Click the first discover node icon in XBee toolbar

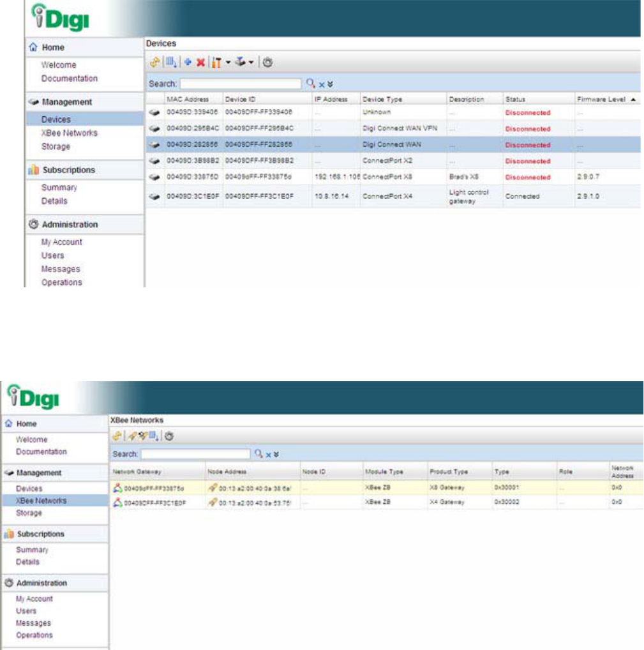pyautogui.click(x=133, y=435)
